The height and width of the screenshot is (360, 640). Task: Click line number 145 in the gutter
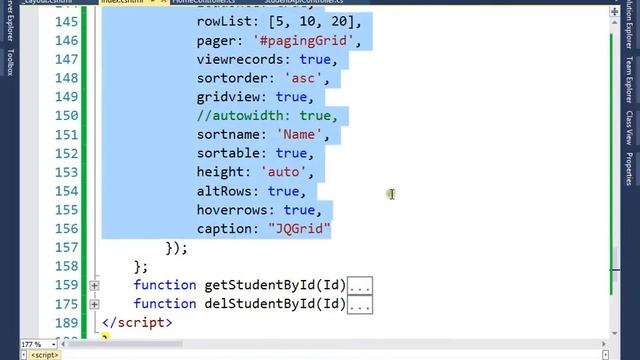coord(67,22)
